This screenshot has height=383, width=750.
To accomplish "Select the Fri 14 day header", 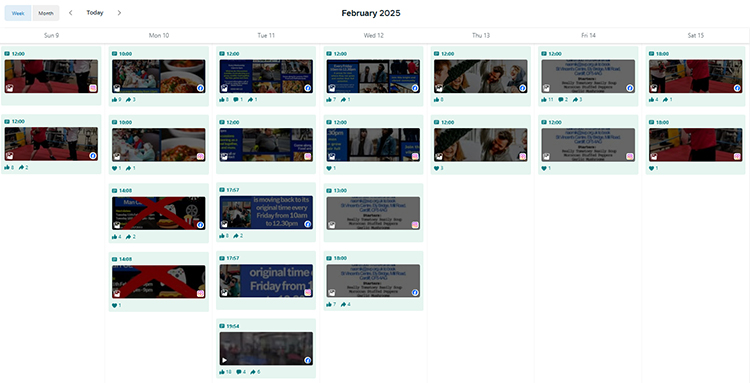I will pyautogui.click(x=588, y=35).
